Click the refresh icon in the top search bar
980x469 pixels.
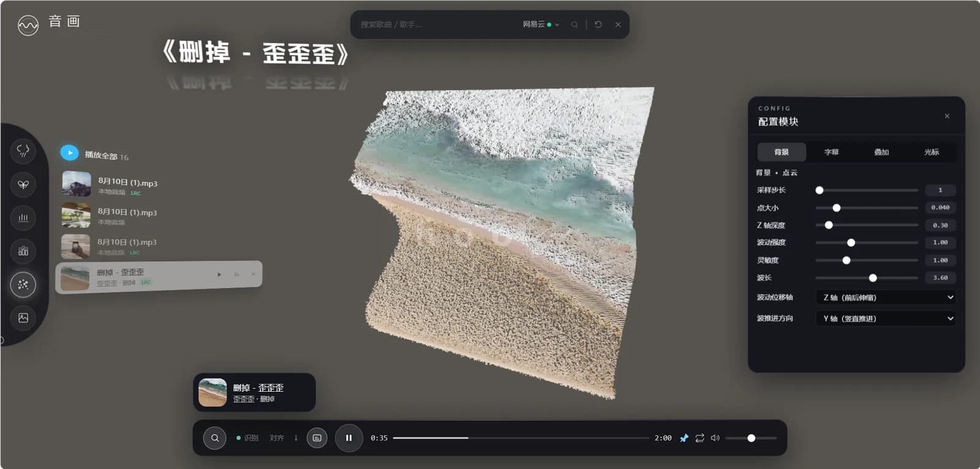(x=598, y=24)
